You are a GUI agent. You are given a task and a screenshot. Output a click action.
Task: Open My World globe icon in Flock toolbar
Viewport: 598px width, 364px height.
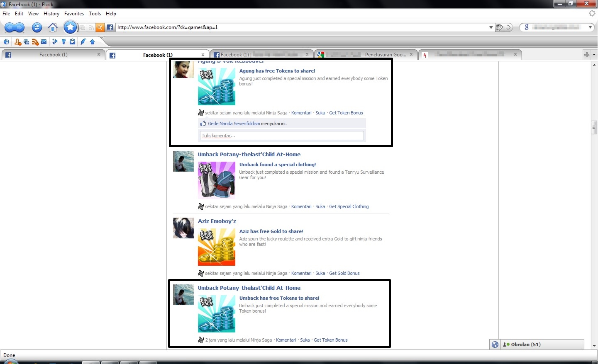coord(6,42)
